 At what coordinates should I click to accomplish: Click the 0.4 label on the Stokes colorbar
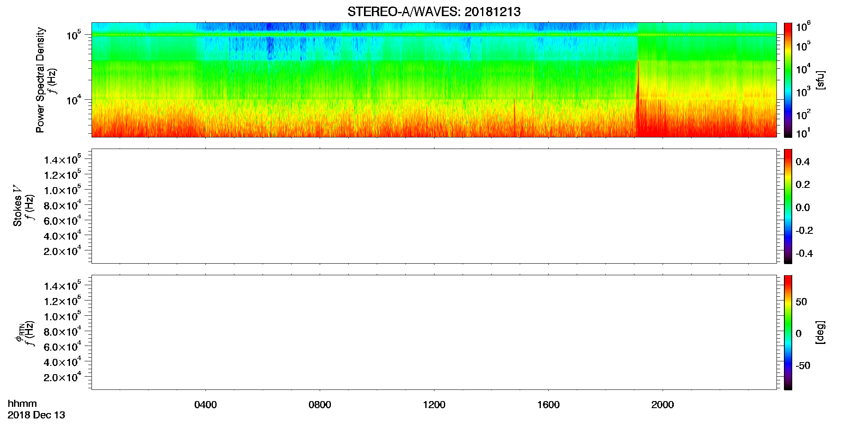tap(803, 162)
